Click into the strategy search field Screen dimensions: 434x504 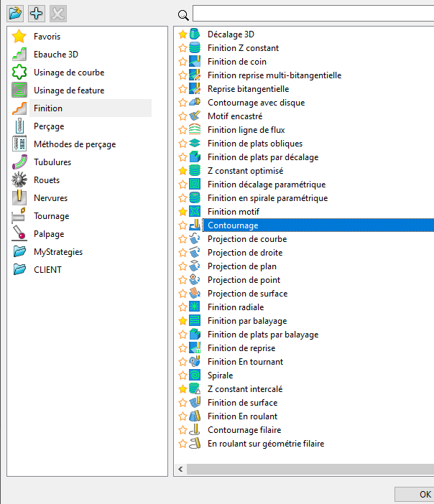click(313, 14)
